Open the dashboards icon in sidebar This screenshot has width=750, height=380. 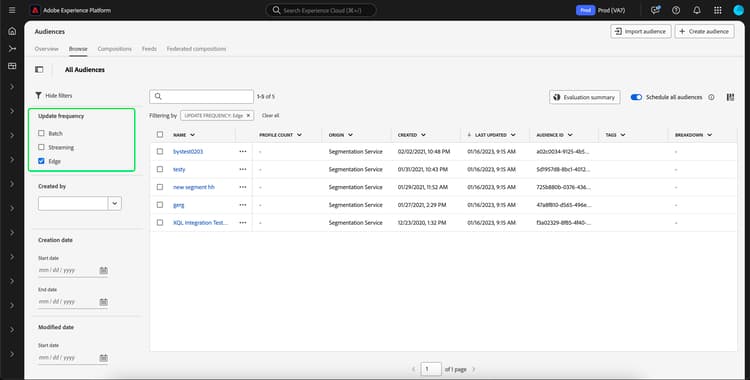coord(12,66)
